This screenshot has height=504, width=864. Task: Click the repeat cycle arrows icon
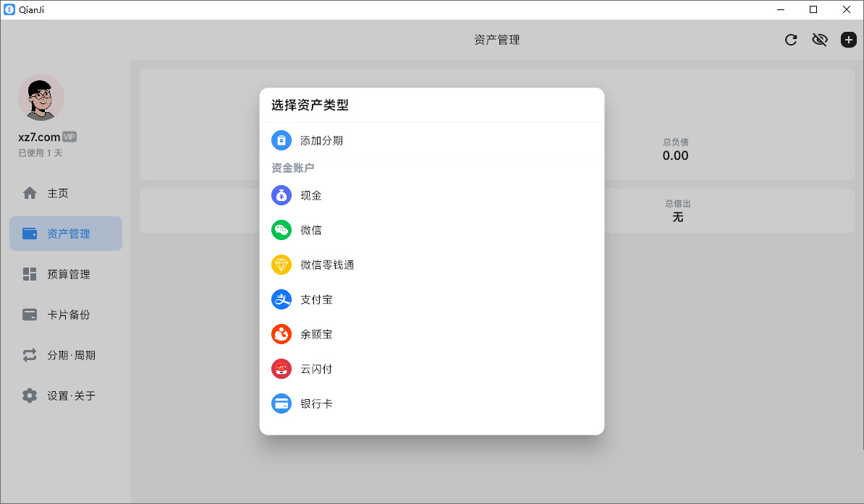30,355
